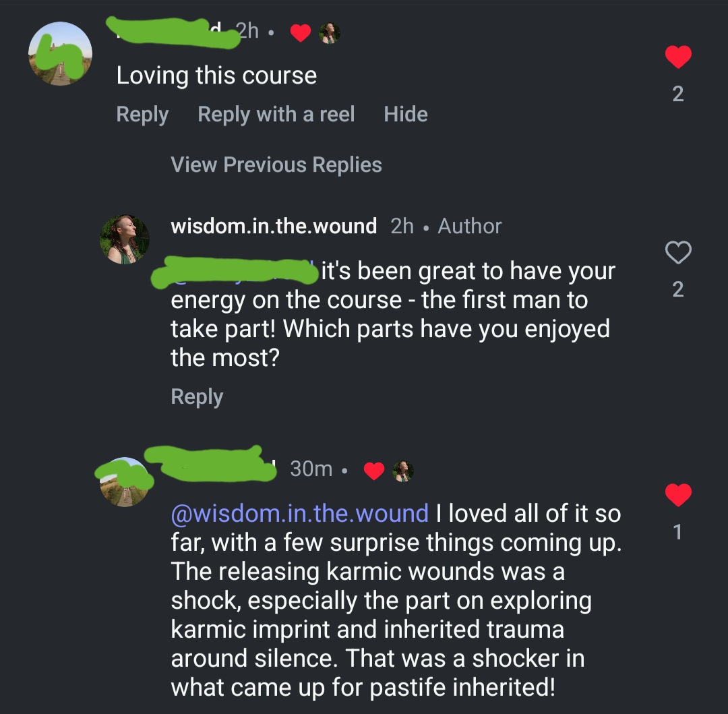Open wisdom.in.the.wound profile picture

125,239
